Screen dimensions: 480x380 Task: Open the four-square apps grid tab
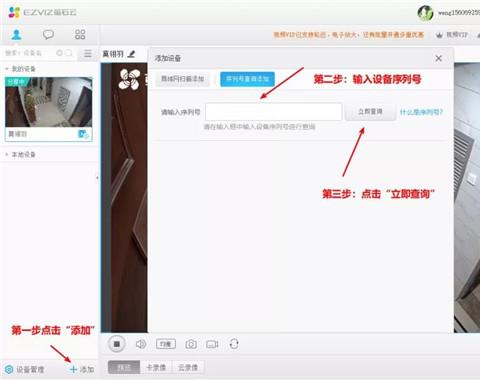point(80,34)
